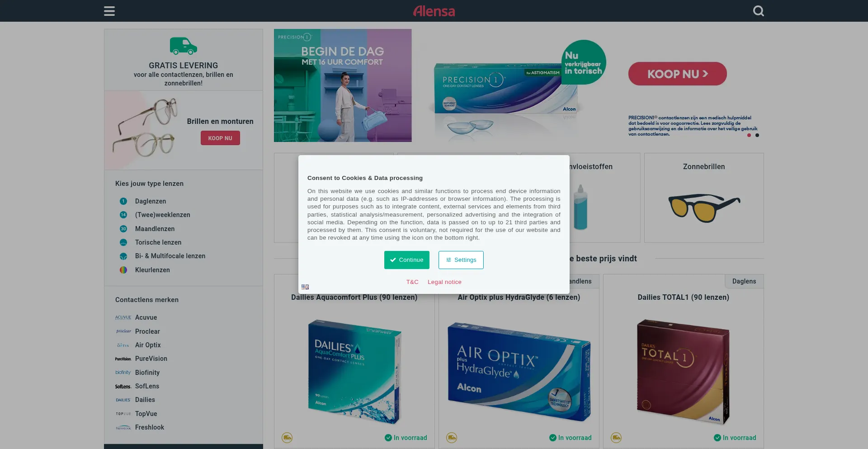The width and height of the screenshot is (868, 449).
Task: Click the language flag icon in consent dialog
Action: click(x=305, y=287)
